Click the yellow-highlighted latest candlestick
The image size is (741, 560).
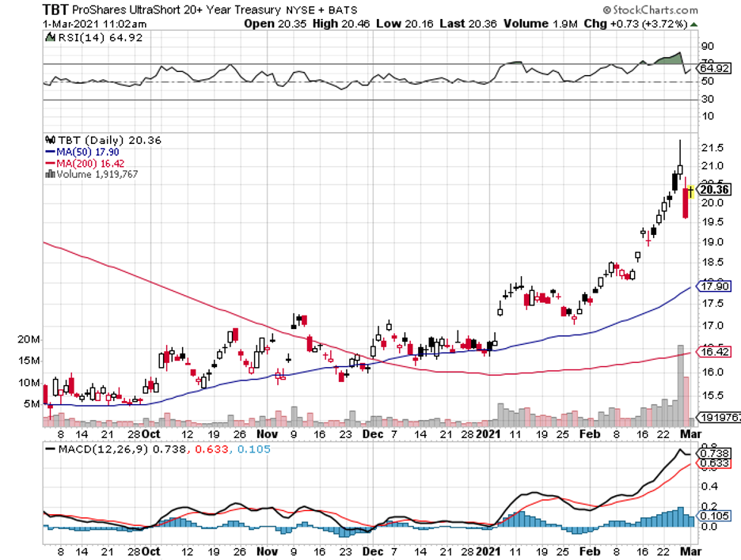coord(691,191)
